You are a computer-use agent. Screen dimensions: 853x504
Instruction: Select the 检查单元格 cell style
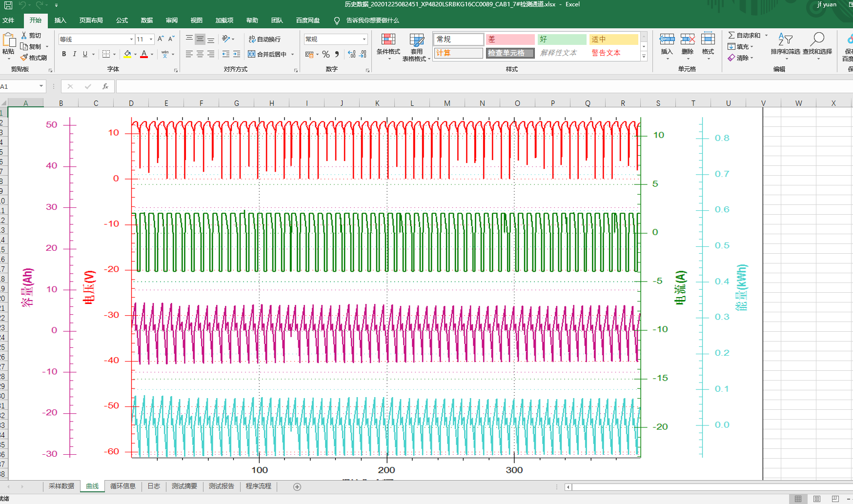coord(510,53)
